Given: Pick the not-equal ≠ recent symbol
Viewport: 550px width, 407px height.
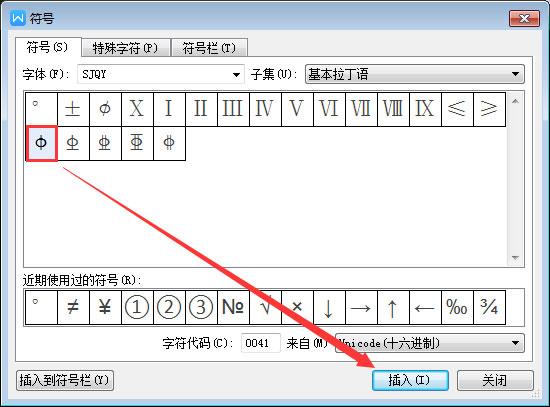Looking at the screenshot, I should (x=73, y=307).
